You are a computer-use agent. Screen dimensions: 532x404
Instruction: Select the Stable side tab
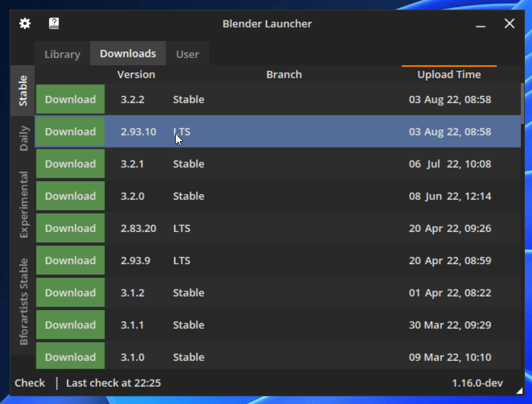tap(23, 91)
